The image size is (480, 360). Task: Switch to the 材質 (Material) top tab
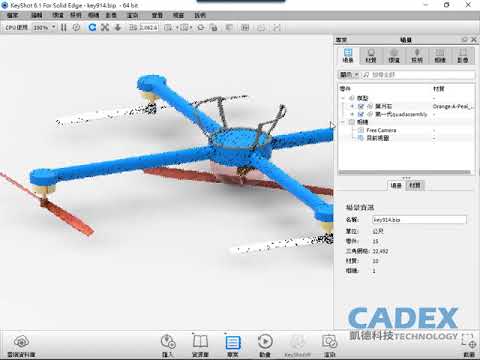(371, 55)
